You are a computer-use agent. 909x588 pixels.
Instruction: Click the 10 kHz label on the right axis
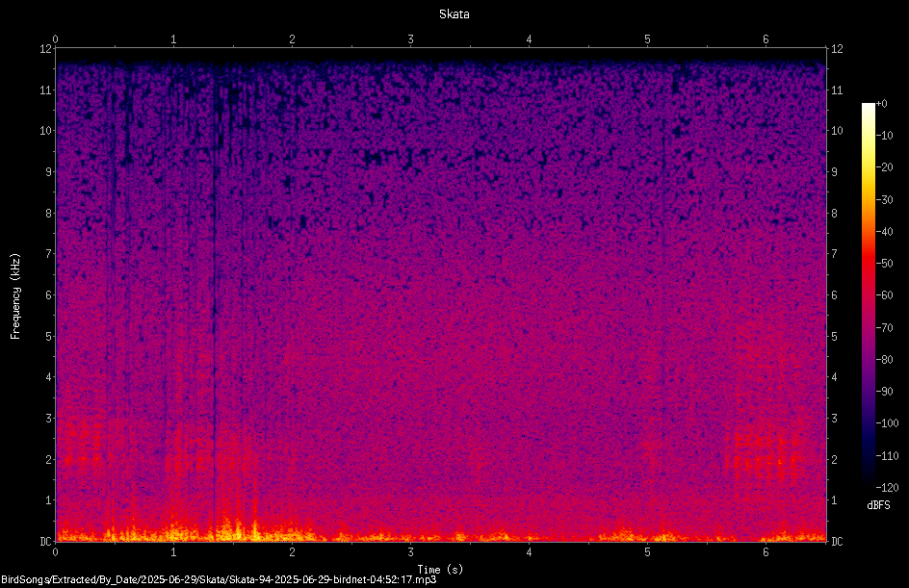[x=837, y=130]
